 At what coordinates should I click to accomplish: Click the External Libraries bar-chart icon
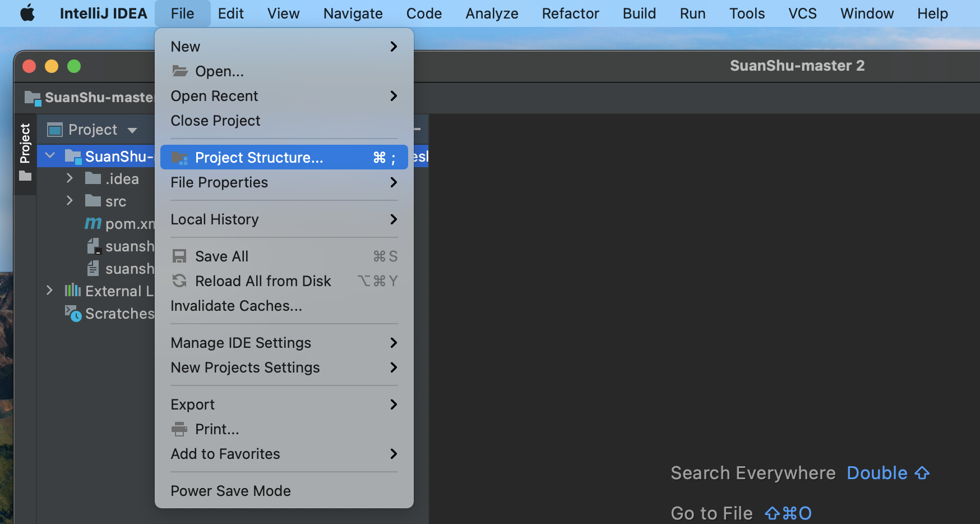(73, 290)
